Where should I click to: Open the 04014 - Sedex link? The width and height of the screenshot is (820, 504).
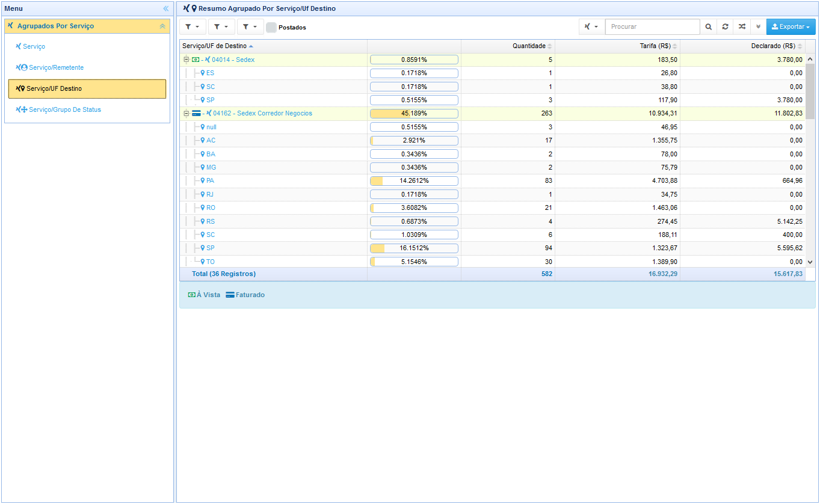coord(233,60)
